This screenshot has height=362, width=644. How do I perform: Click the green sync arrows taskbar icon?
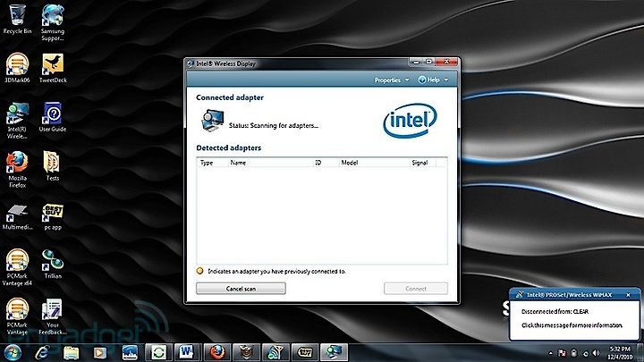point(158,352)
